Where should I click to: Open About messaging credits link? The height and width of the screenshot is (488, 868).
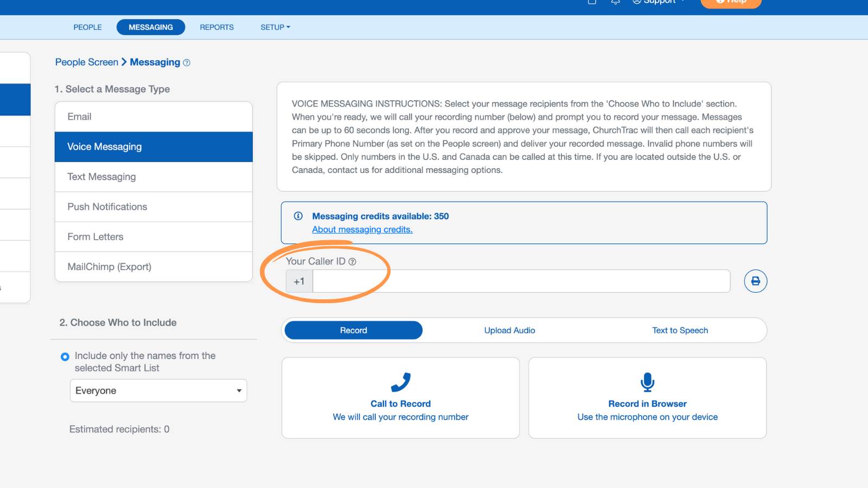click(x=362, y=229)
